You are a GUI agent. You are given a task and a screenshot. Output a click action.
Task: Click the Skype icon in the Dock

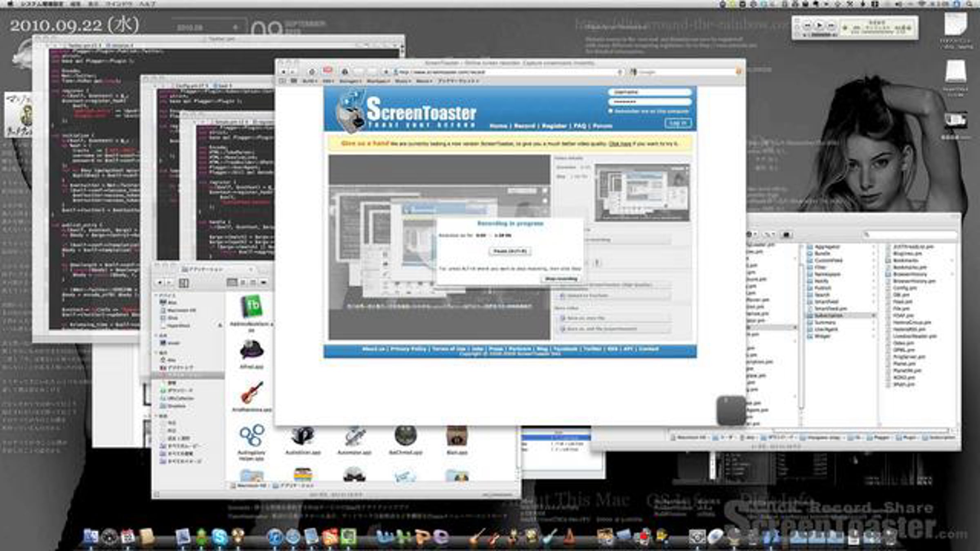[219, 537]
